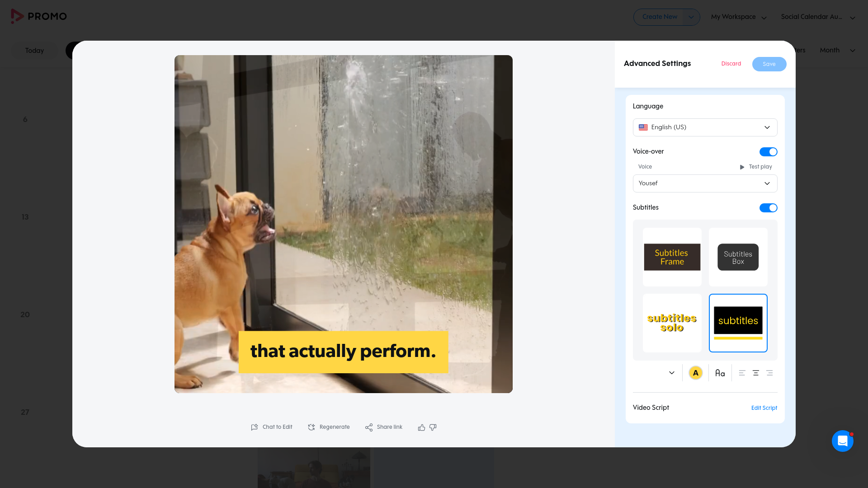Align subtitles to the left

tap(742, 373)
